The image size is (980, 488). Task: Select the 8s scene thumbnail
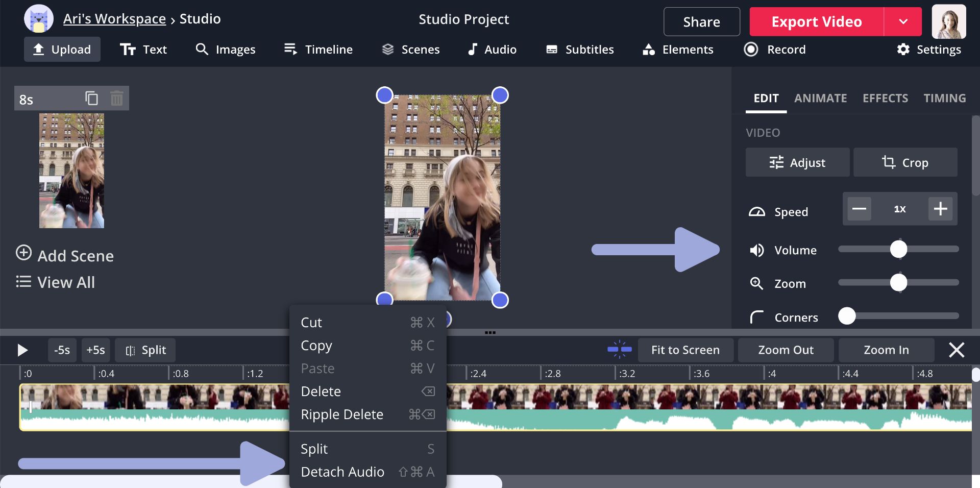(71, 170)
